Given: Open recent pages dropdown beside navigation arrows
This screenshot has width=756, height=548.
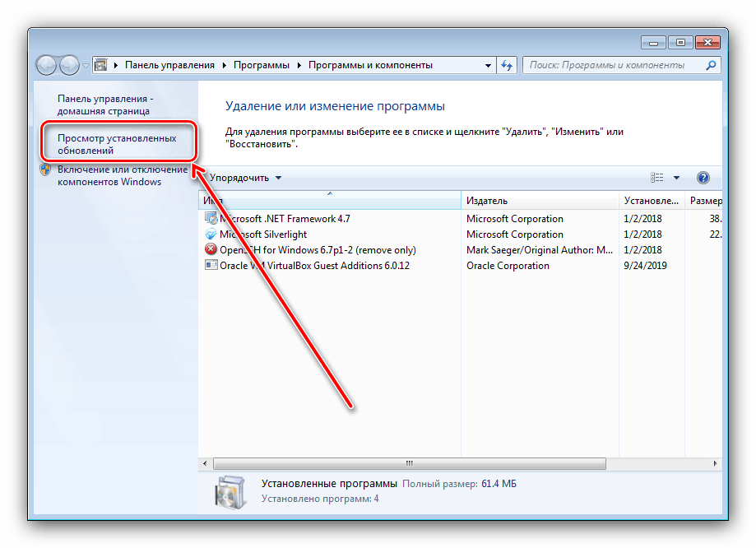Looking at the screenshot, I should coord(86,66).
